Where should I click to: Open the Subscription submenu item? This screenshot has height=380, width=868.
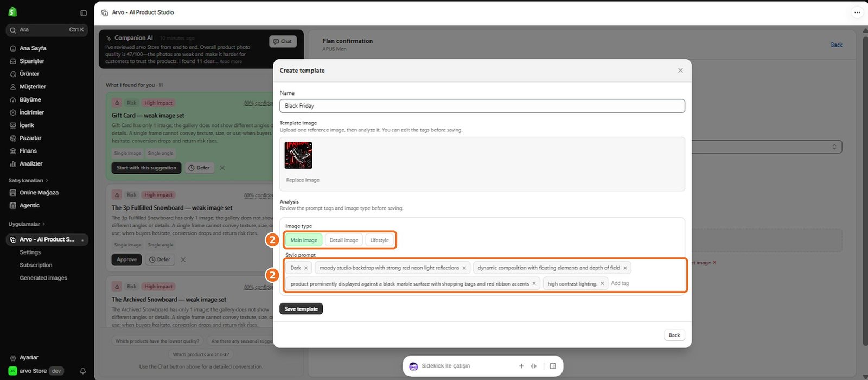tap(36, 265)
